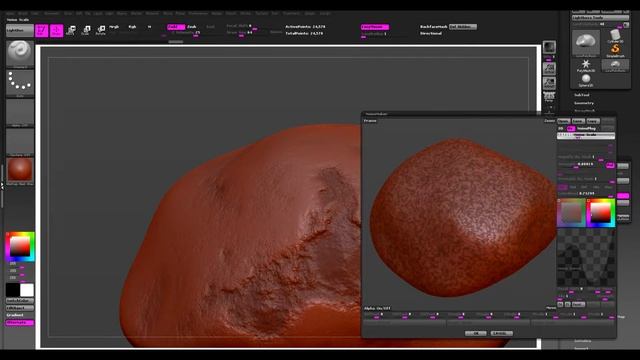Toggle BackfaceMask
640x360 pixels.
pos(433,27)
